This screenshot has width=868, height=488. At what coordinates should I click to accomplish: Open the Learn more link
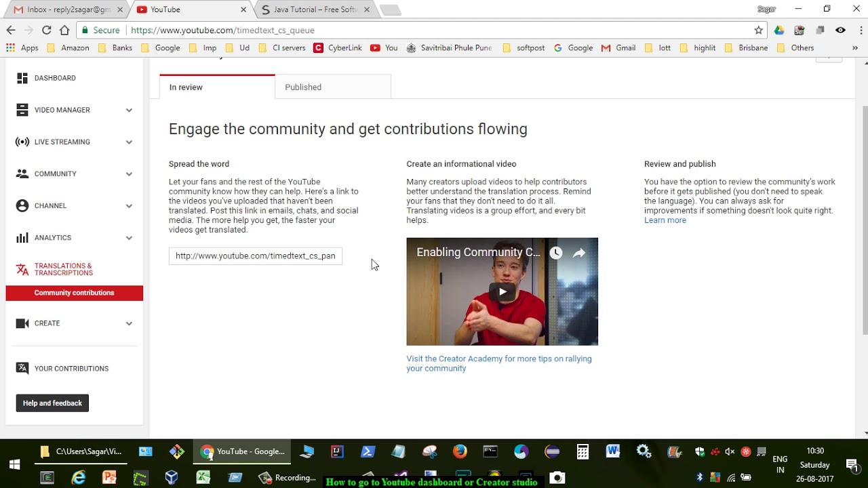665,220
